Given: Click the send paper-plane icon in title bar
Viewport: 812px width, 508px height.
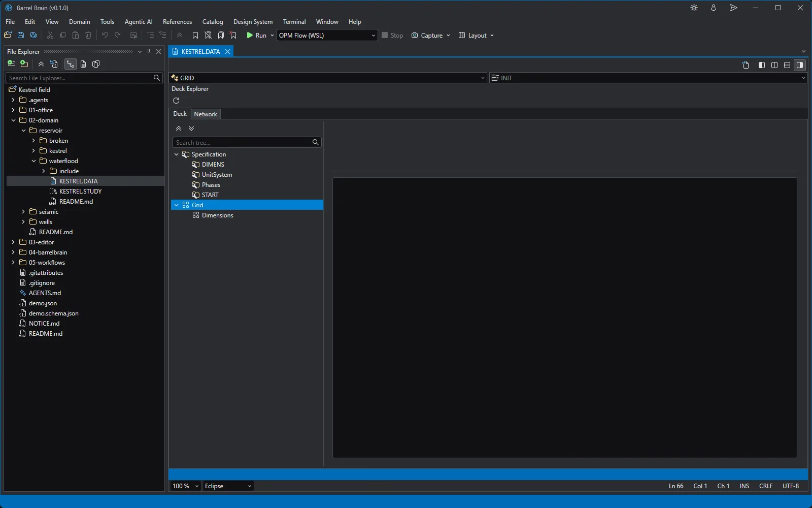Looking at the screenshot, I should point(733,8).
